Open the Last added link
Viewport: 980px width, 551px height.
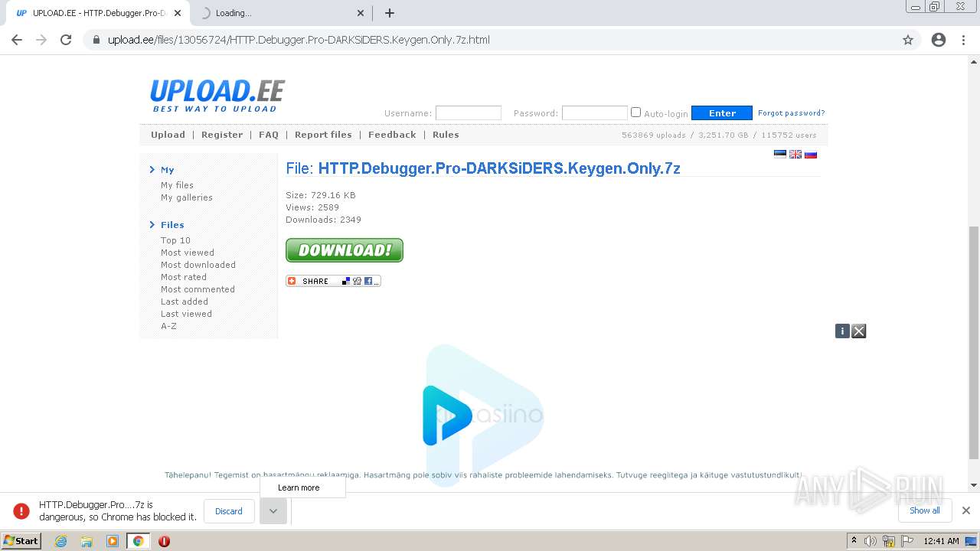coord(185,302)
